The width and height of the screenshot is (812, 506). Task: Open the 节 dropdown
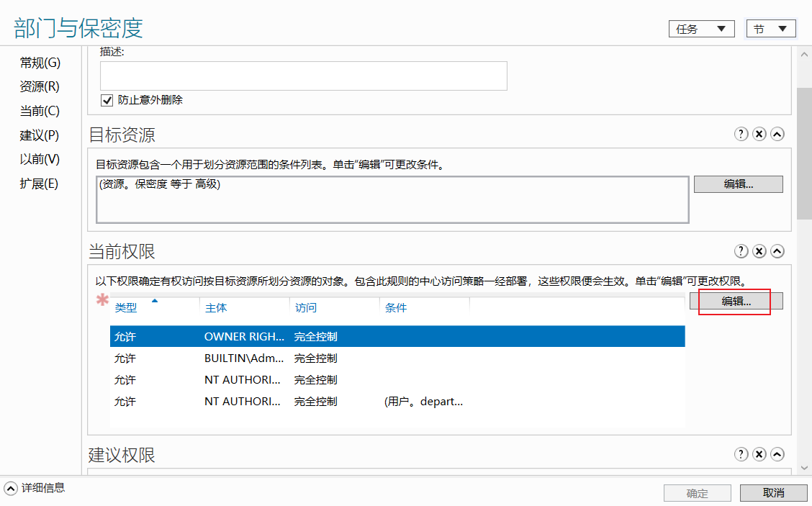tap(770, 29)
